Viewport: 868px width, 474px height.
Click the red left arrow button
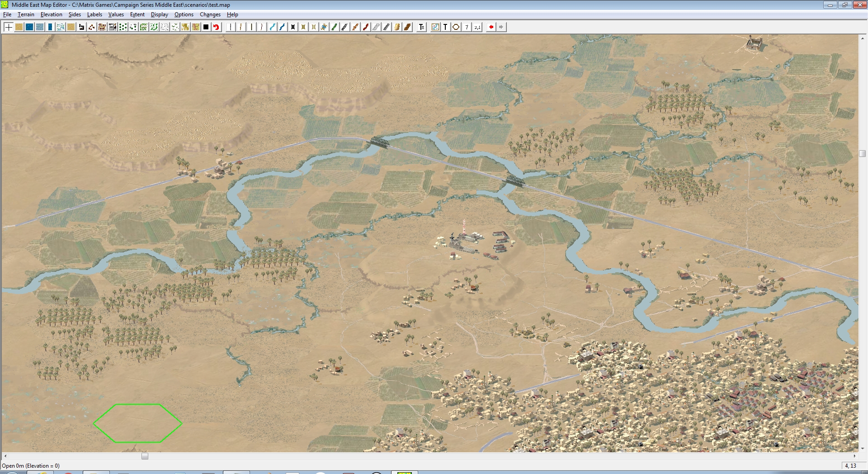point(491,27)
